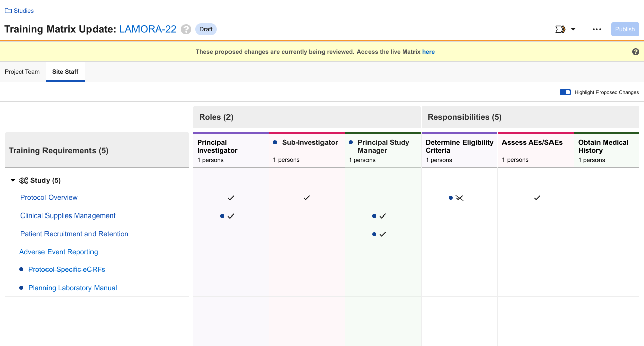Collapse the Study (5) group triangle
Screen dimensions: 644x346
pyautogui.click(x=13, y=180)
